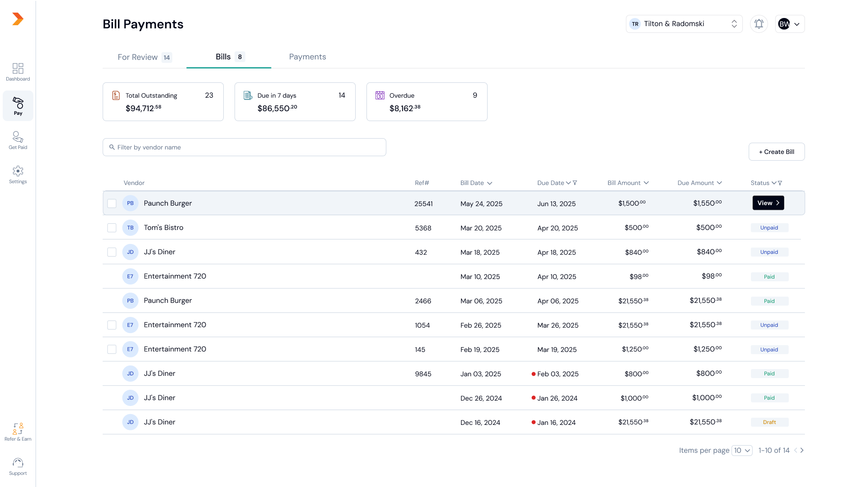Select the JJ's Diner 432 checkbox

(x=112, y=252)
